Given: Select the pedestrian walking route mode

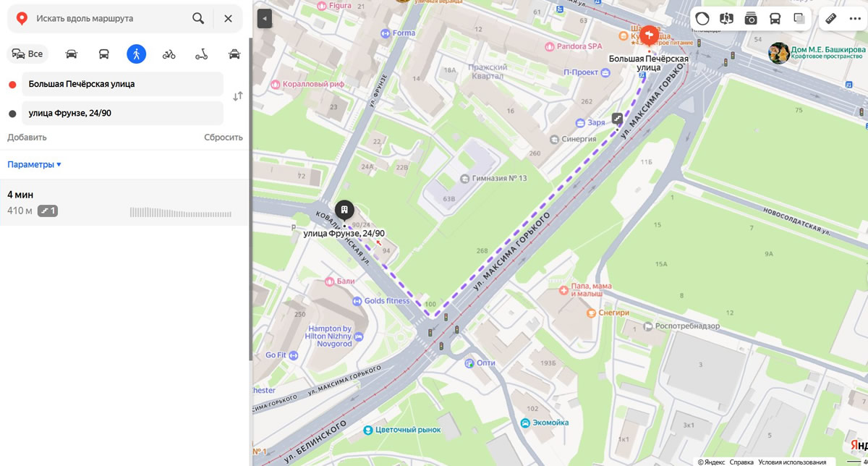Looking at the screenshot, I should (x=136, y=54).
